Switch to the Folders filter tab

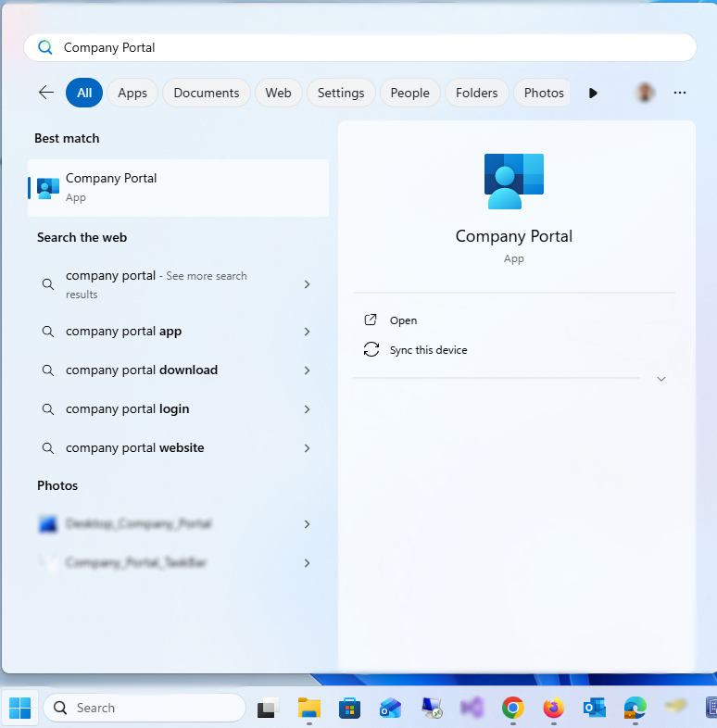pos(476,93)
